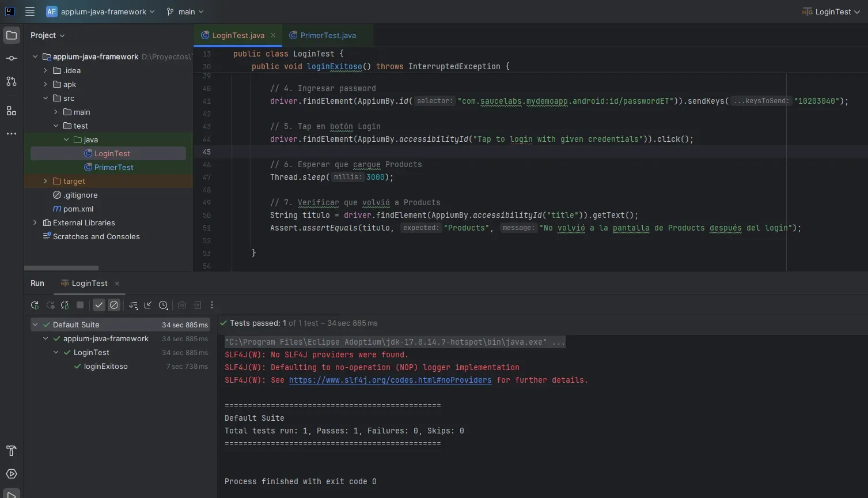This screenshot has width=868, height=498.
Task: Open Project view dropdown
Action: click(x=48, y=35)
